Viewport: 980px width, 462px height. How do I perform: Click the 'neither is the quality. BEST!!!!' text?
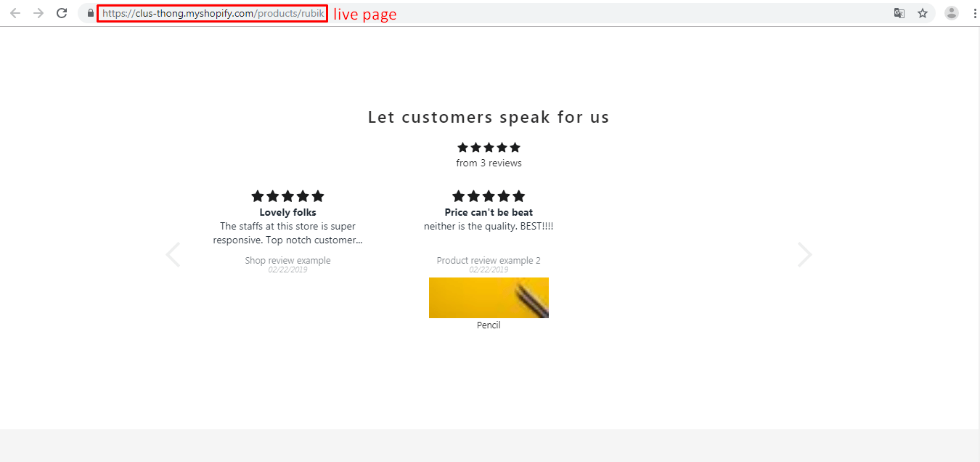(489, 227)
